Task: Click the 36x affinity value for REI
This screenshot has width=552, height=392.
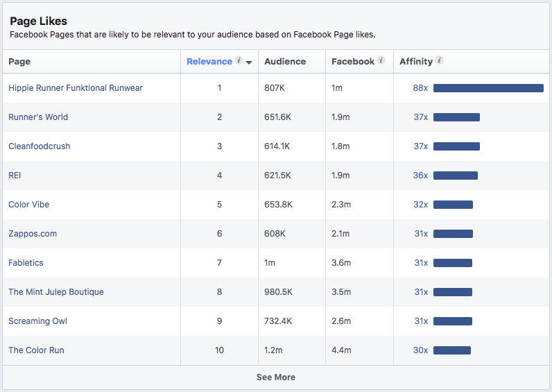Action: coord(420,176)
